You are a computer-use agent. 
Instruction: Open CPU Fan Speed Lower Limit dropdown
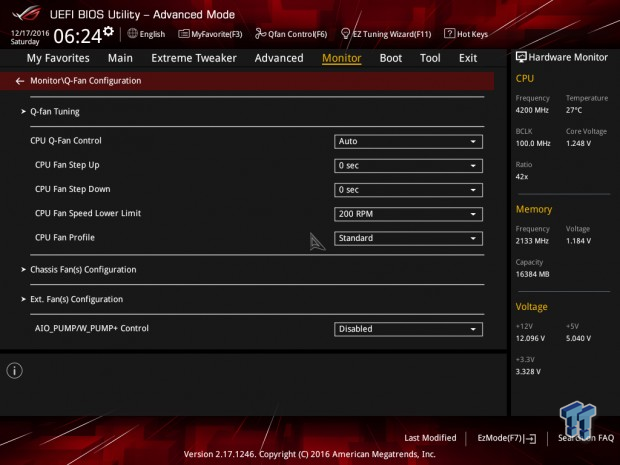408,214
